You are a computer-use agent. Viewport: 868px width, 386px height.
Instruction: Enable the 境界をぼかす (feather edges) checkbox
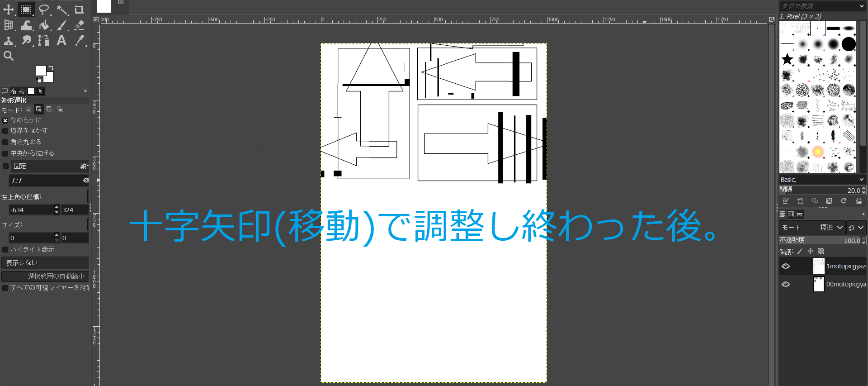tap(5, 131)
